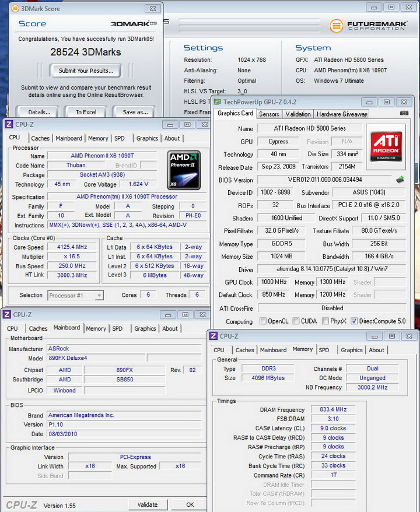Open SPD tab in the CPU-Z processor window

pyautogui.click(x=120, y=138)
